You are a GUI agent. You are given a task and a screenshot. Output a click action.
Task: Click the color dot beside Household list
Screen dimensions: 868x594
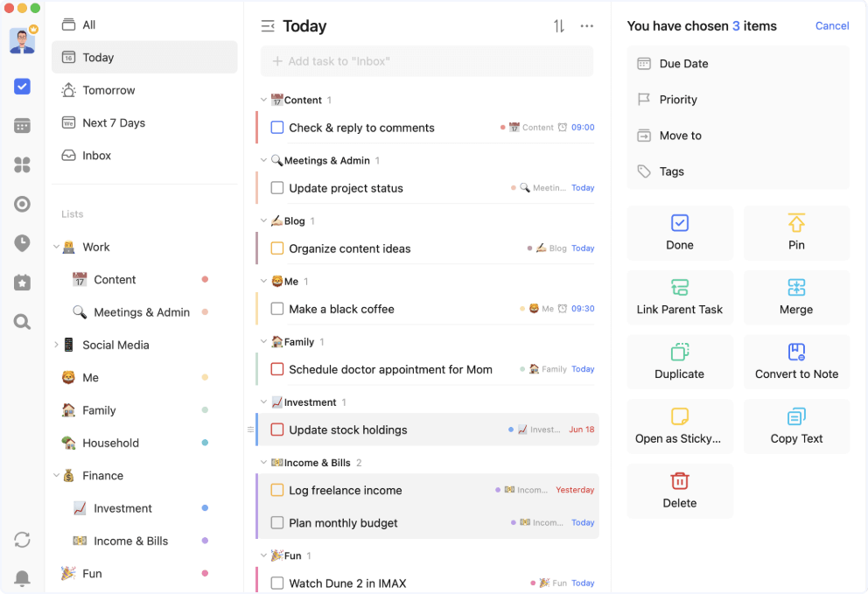point(205,444)
